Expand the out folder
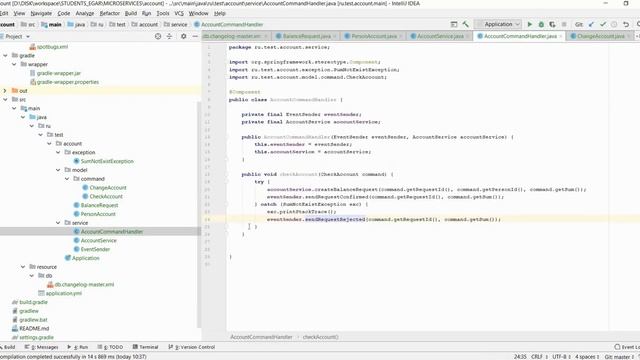 [5, 91]
